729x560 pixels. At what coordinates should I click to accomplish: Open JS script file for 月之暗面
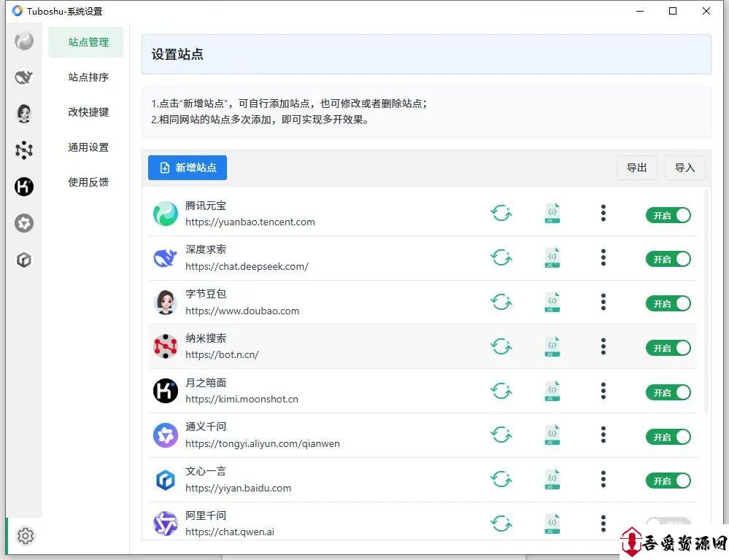[x=552, y=391]
